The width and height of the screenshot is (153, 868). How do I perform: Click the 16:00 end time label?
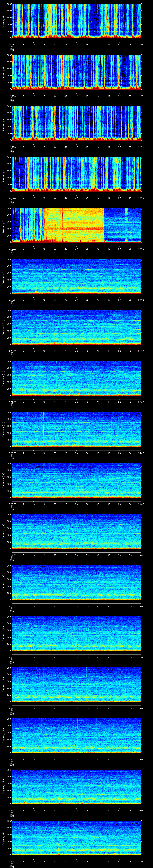click(141, 96)
